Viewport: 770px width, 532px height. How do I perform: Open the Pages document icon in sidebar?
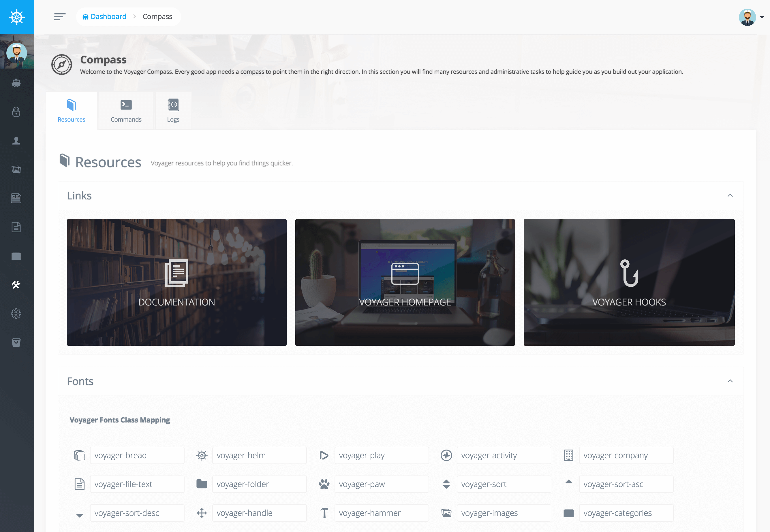coord(16,227)
